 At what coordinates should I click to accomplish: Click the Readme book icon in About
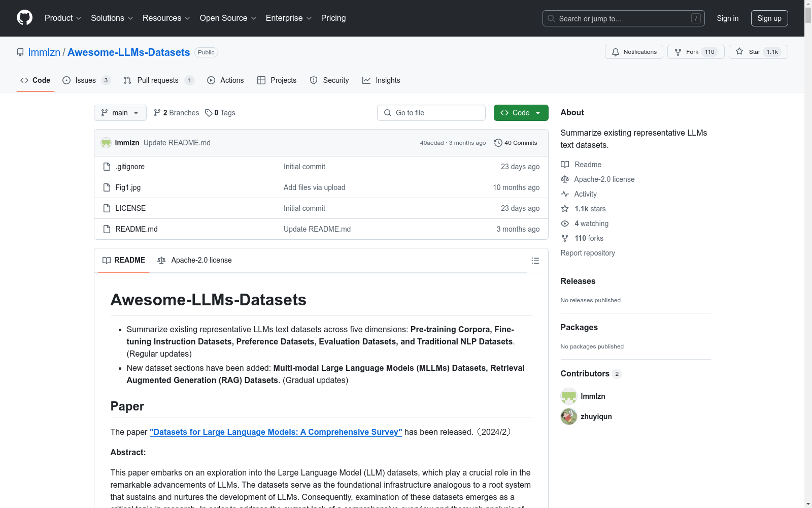[565, 165]
